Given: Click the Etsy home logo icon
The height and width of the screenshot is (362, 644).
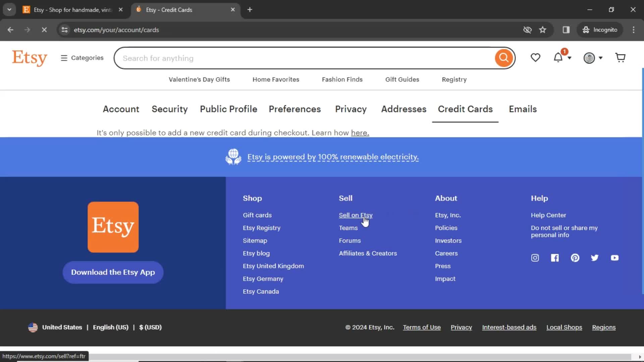Looking at the screenshot, I should (x=30, y=58).
